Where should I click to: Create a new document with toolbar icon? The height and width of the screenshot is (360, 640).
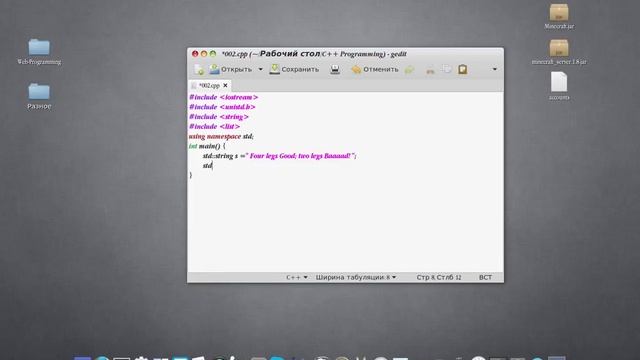(199, 69)
